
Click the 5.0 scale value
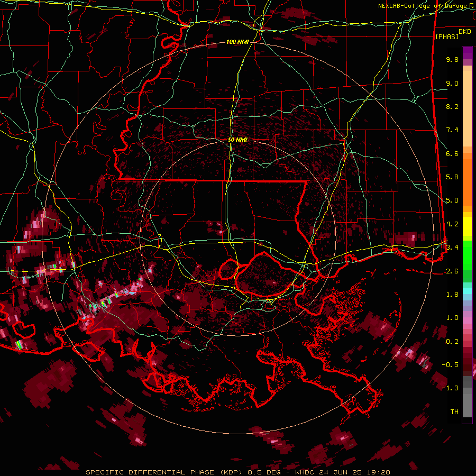coord(452,200)
